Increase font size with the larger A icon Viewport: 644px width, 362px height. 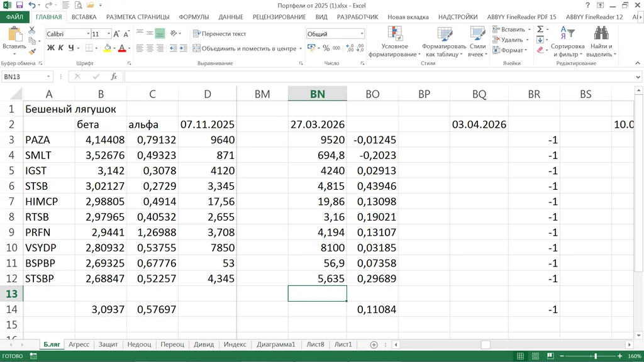click(x=116, y=34)
